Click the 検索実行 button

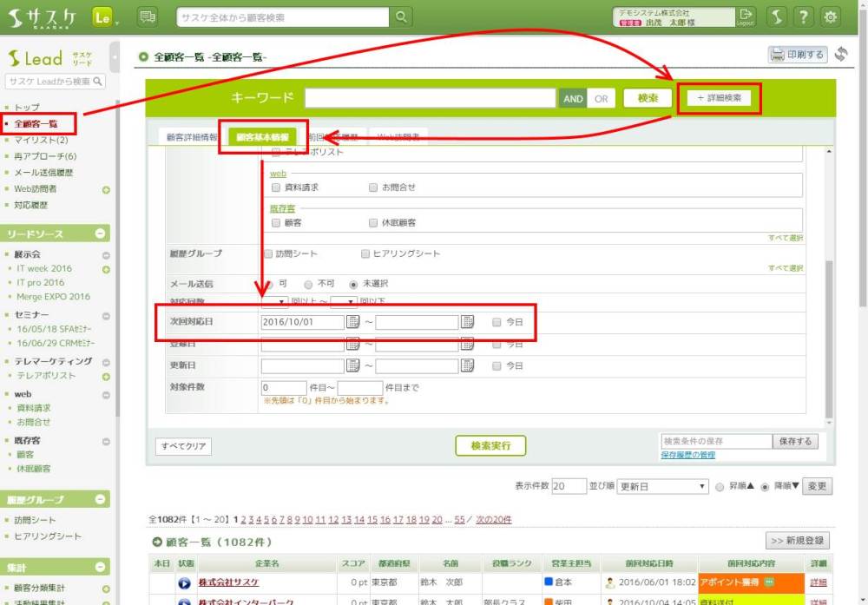point(490,445)
